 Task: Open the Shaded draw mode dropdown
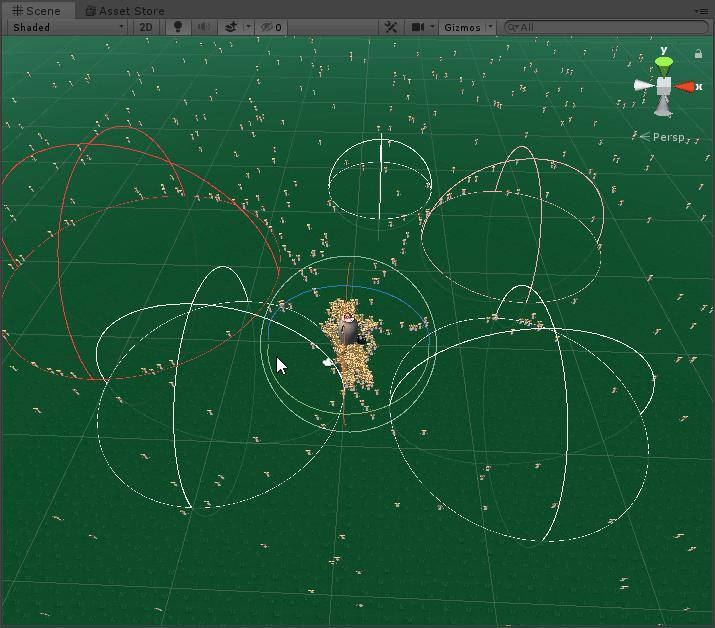67,27
